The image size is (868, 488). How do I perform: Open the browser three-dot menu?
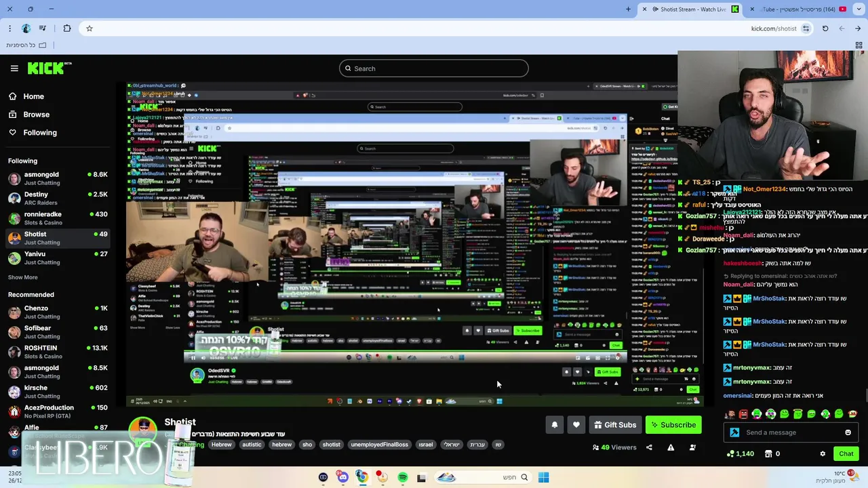tap(9, 28)
